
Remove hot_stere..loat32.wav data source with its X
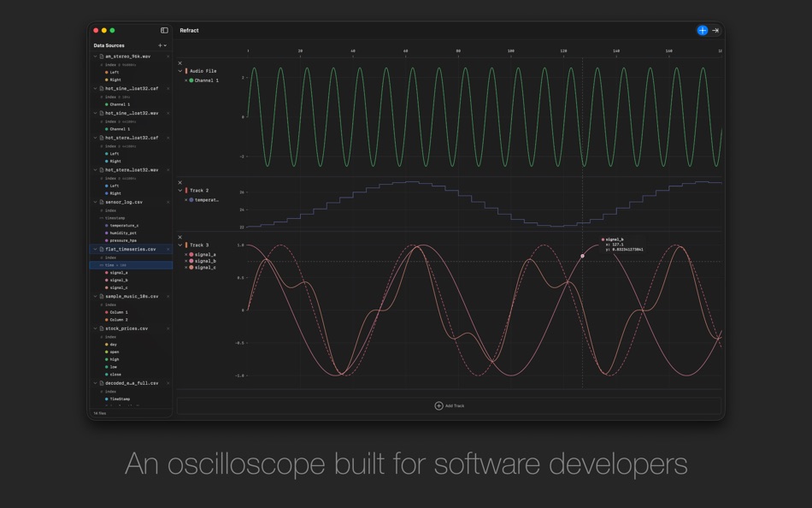tap(168, 170)
